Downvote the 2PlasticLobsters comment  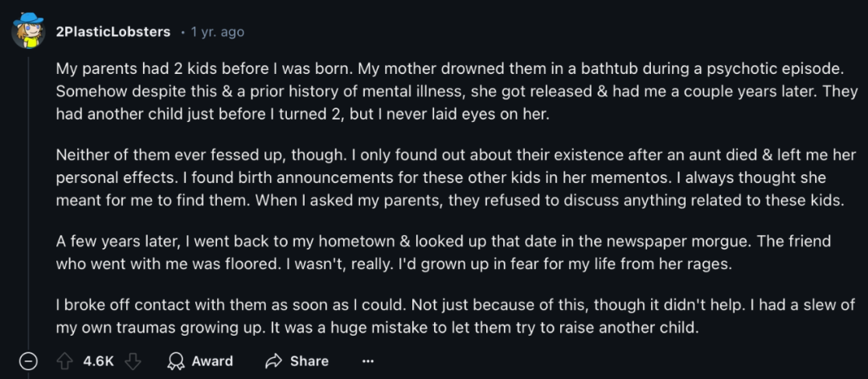133,361
